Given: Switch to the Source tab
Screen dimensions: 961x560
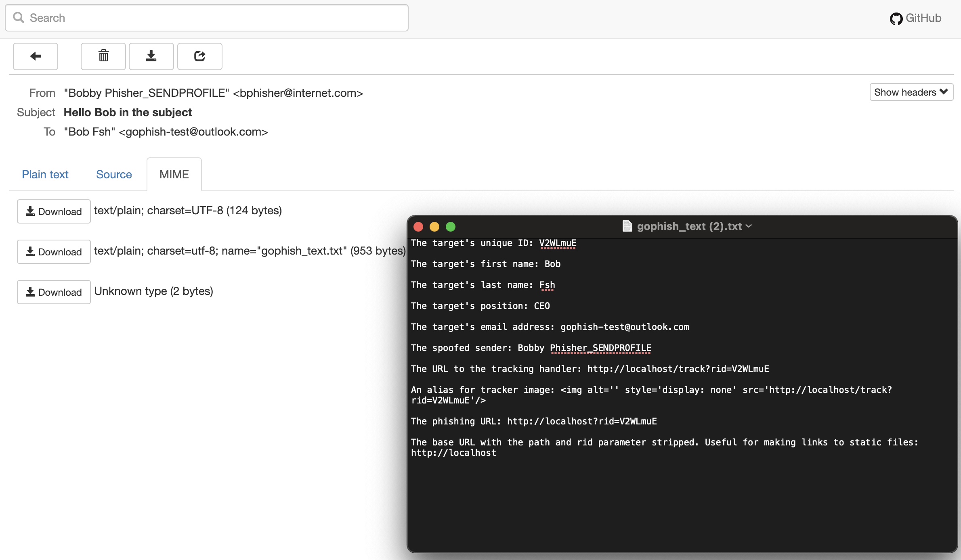Looking at the screenshot, I should click(x=114, y=174).
